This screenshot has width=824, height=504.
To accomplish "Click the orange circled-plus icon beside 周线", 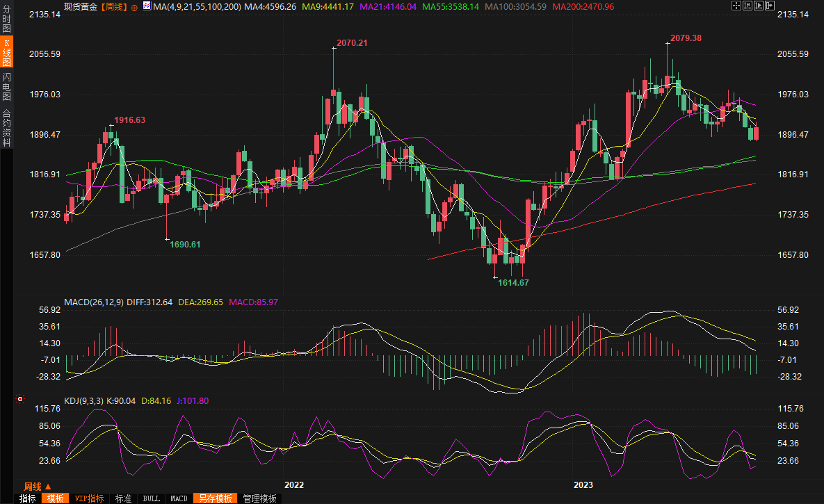I will click(x=134, y=6).
